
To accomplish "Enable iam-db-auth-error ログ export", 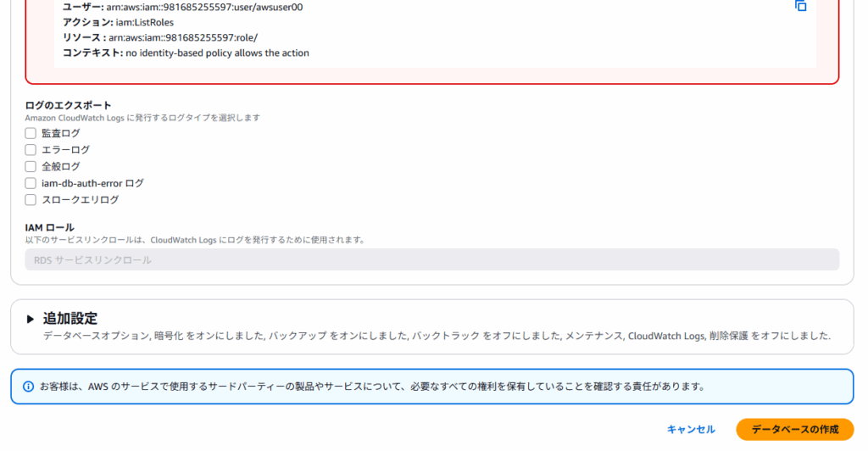I will click(x=31, y=183).
